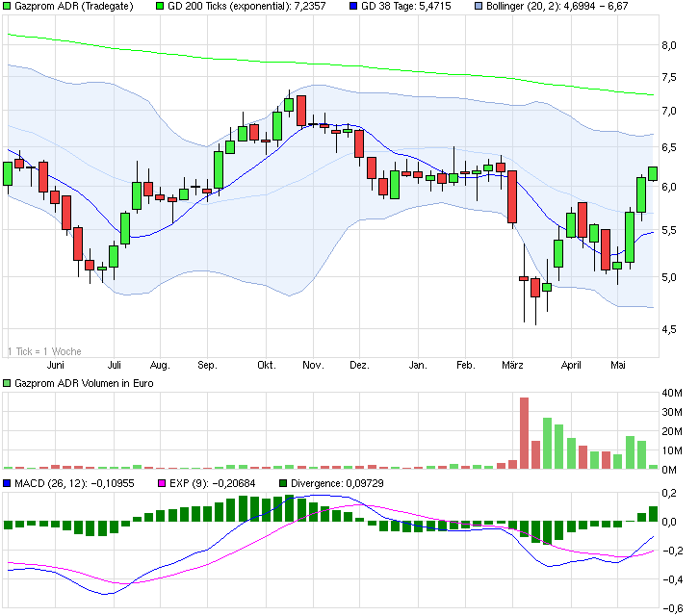Click the dark green Divergence swatch
Screen dimensions: 699x616
pyautogui.click(x=283, y=483)
